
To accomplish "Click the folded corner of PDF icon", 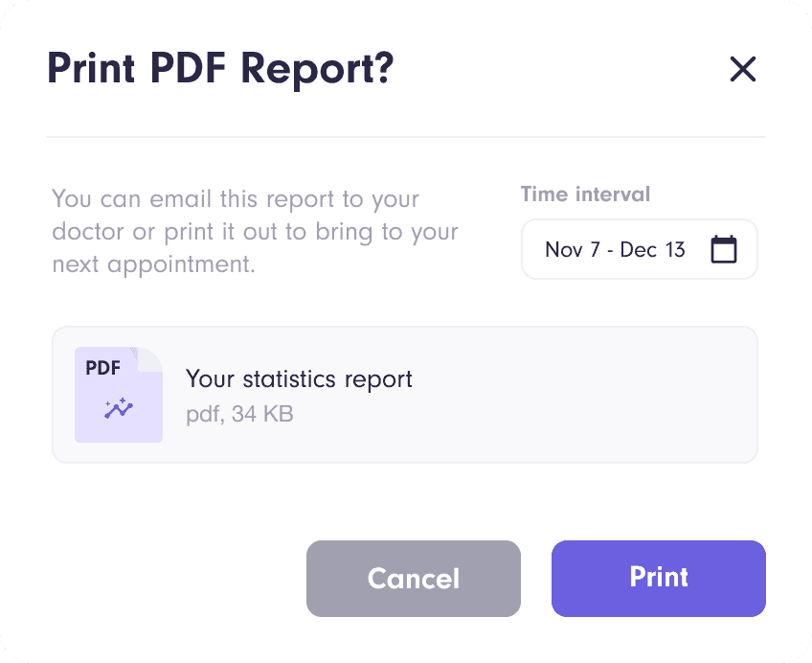I will (151, 358).
